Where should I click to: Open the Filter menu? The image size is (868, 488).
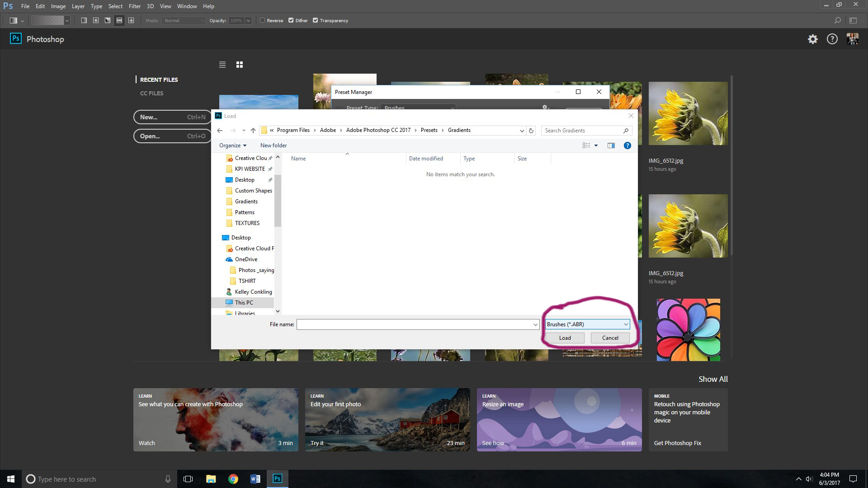coord(135,6)
